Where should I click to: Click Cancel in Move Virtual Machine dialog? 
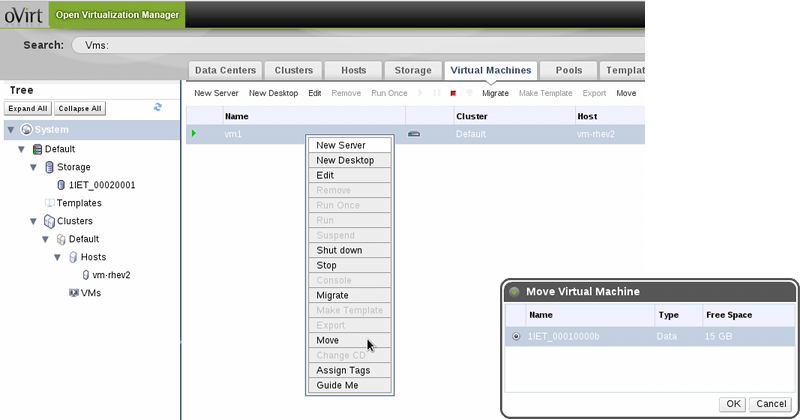point(772,403)
